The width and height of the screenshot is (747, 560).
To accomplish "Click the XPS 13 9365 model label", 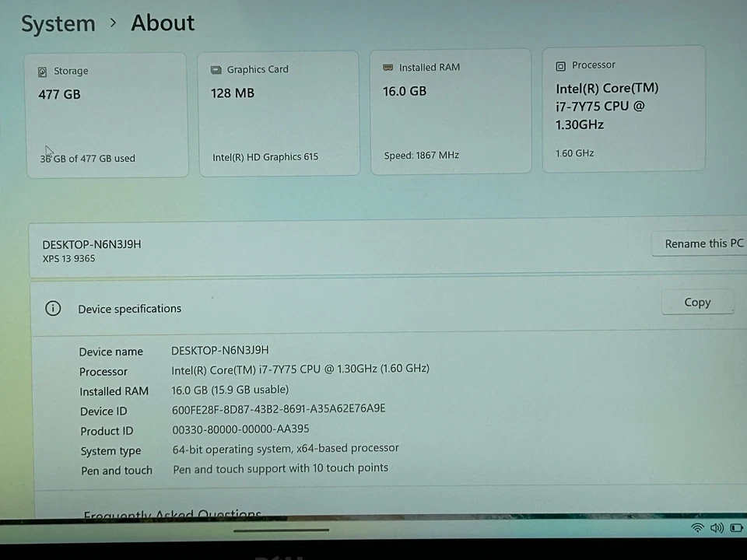I will 68,258.
